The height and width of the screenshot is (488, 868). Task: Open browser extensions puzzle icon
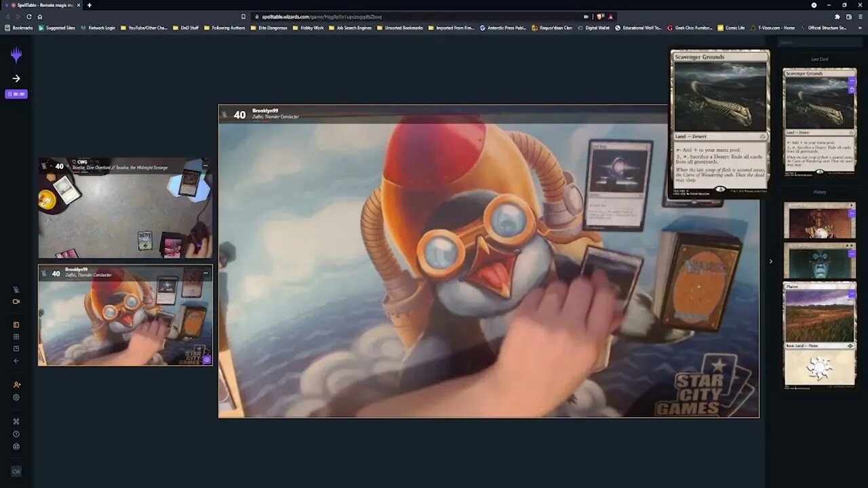pyautogui.click(x=838, y=16)
